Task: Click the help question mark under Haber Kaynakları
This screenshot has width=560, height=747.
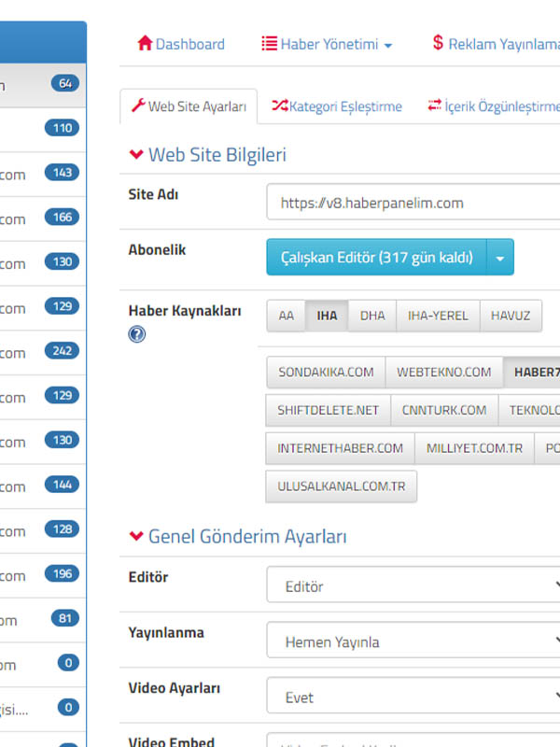Action: (x=137, y=333)
